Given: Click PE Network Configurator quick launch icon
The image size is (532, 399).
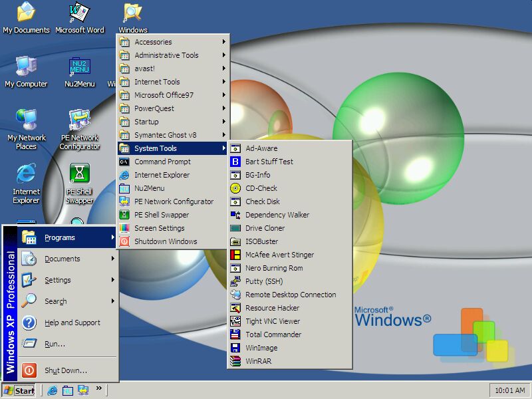Looking at the screenshot, I should coord(83,390).
